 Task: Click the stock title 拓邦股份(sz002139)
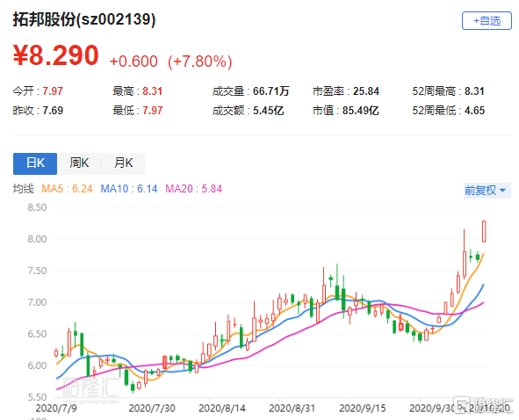tap(84, 19)
